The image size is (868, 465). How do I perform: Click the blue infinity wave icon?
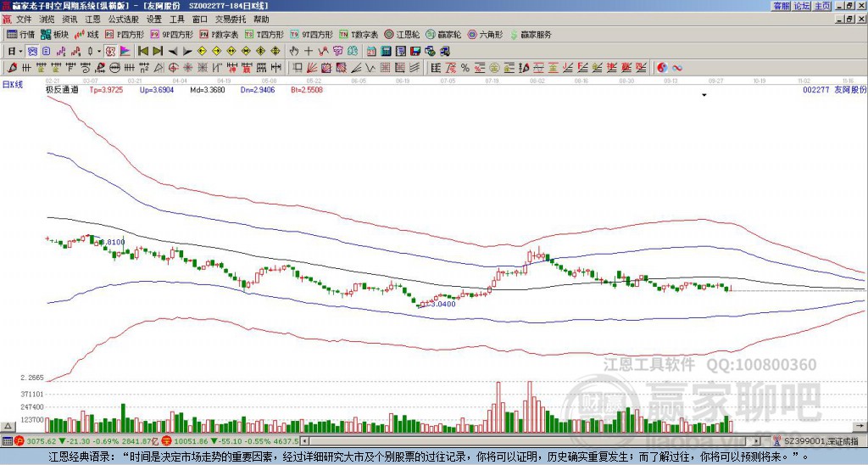(677, 68)
